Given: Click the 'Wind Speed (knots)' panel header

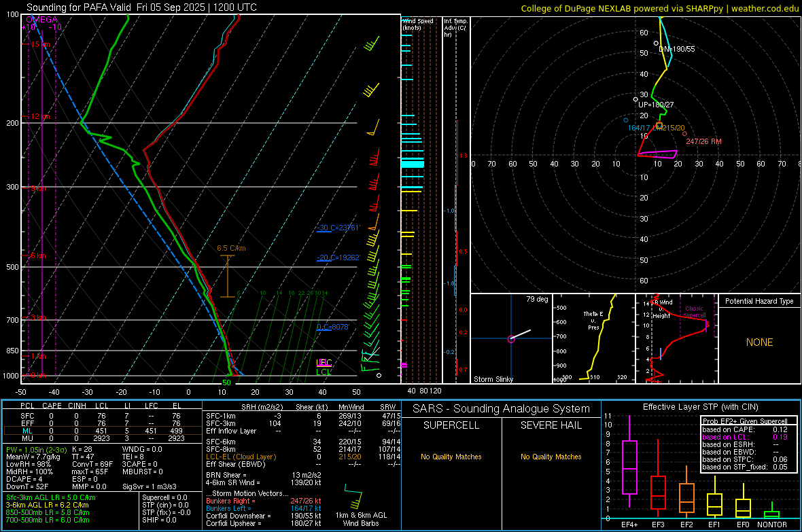Looking at the screenshot, I should pos(418,24).
